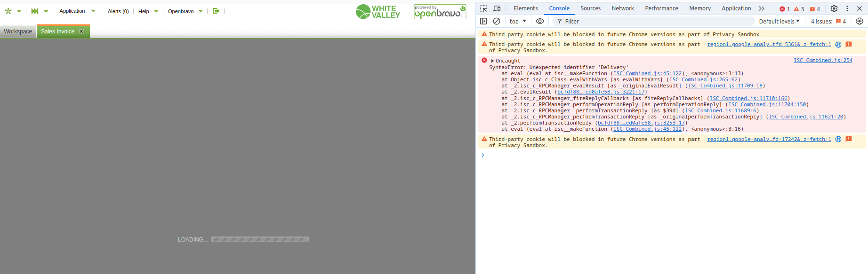
Task: Open DevTools settings gear in top bar
Action: point(834,8)
